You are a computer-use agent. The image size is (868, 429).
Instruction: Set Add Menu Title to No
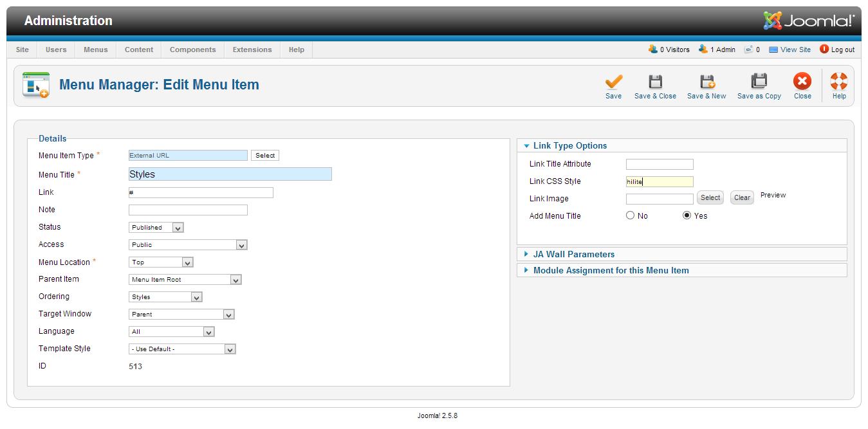(x=631, y=215)
